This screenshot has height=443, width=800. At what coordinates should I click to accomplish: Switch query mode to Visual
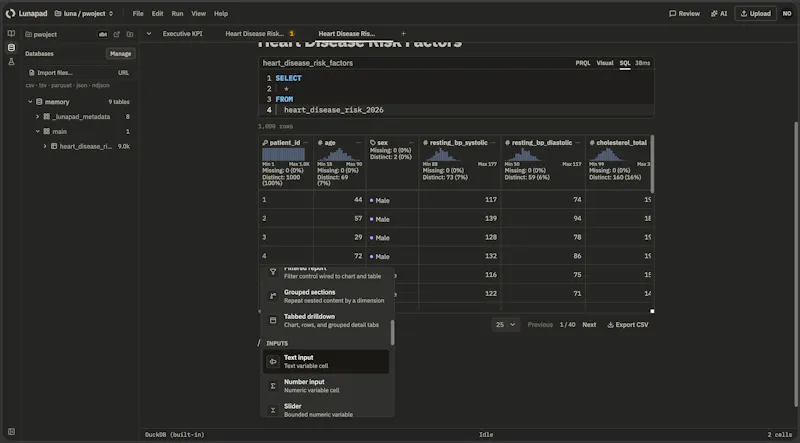605,63
